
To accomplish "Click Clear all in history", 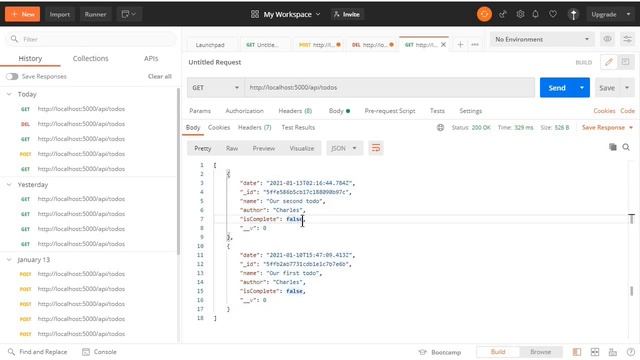I will click(160, 76).
